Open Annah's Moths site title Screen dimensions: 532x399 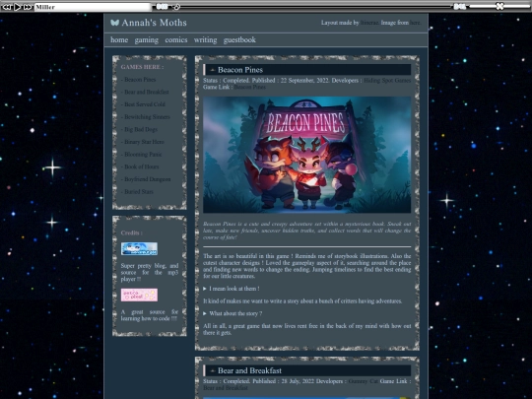pos(154,23)
